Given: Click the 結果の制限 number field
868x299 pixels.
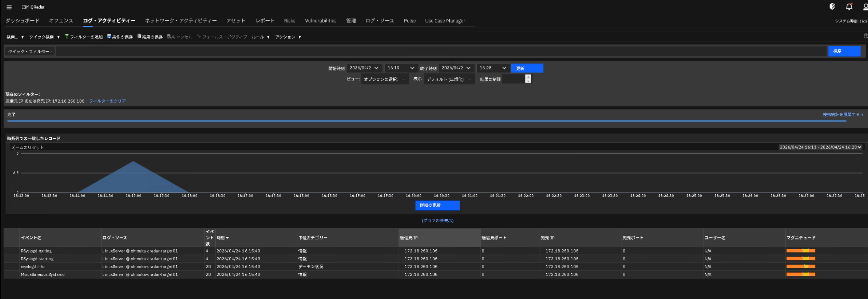Looking at the screenshot, I should point(513,79).
